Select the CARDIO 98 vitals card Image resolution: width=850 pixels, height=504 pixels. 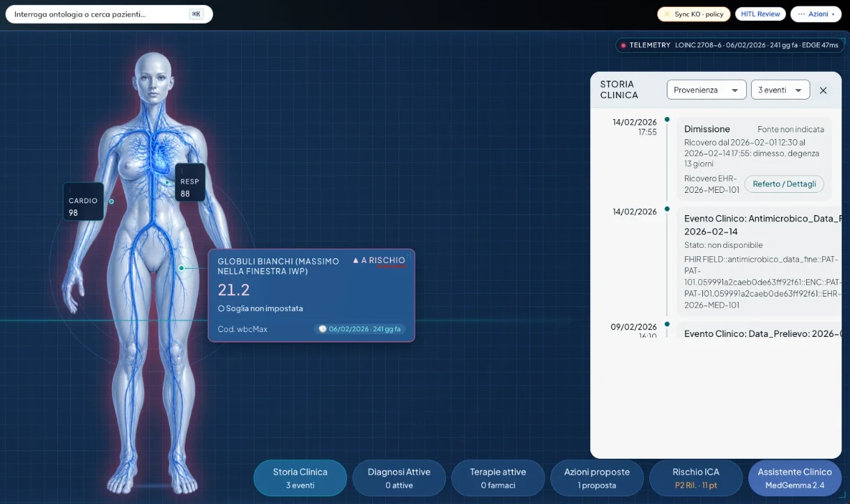(84, 202)
